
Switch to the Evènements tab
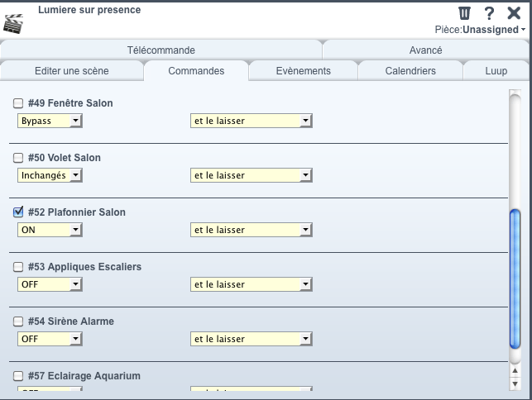pos(304,70)
